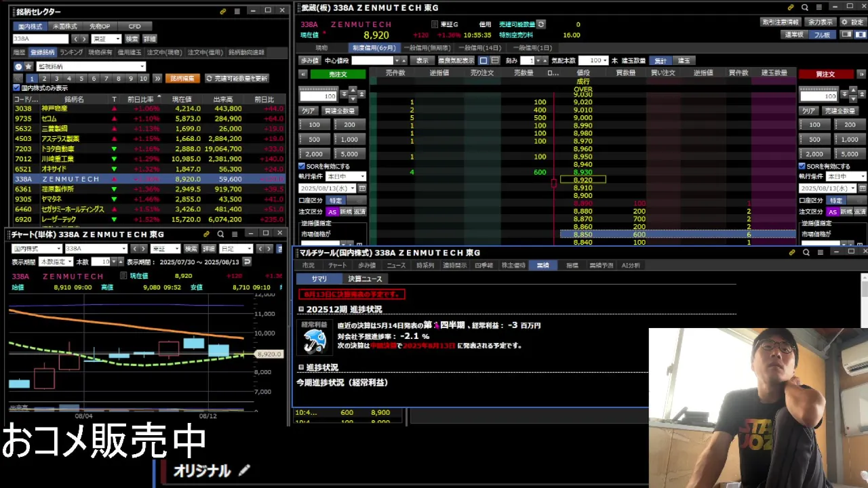Click orange 銘柄編集 button
The height and width of the screenshot is (488, 868).
(x=182, y=78)
